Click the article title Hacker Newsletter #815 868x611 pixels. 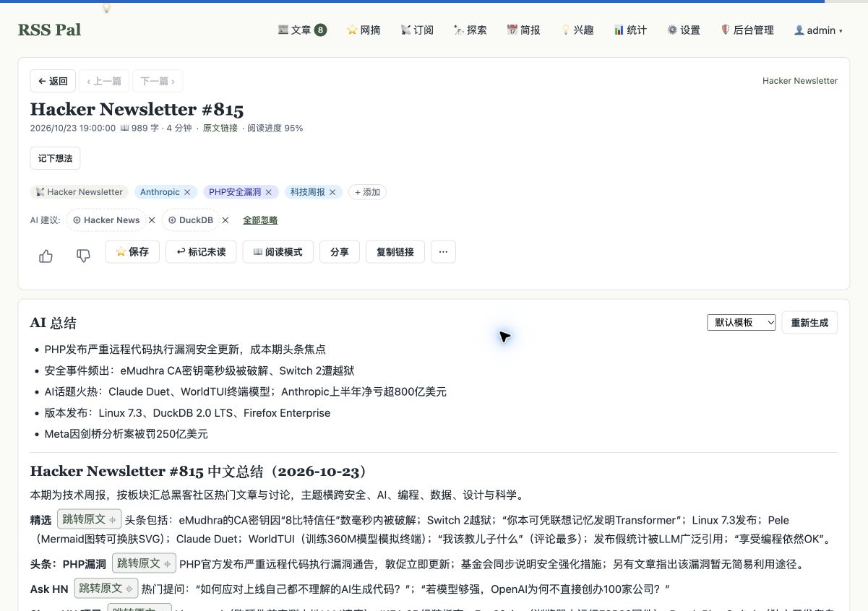click(x=137, y=109)
